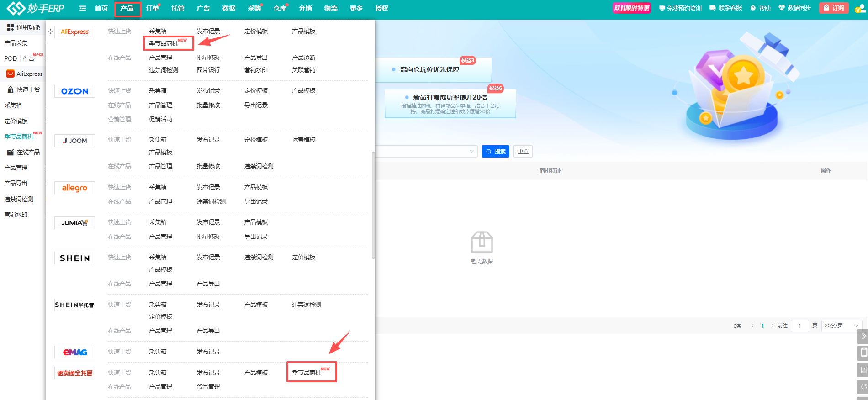The height and width of the screenshot is (400, 868).
Task: Open the filter dropdown left of 搜索 button
Action: (427, 151)
